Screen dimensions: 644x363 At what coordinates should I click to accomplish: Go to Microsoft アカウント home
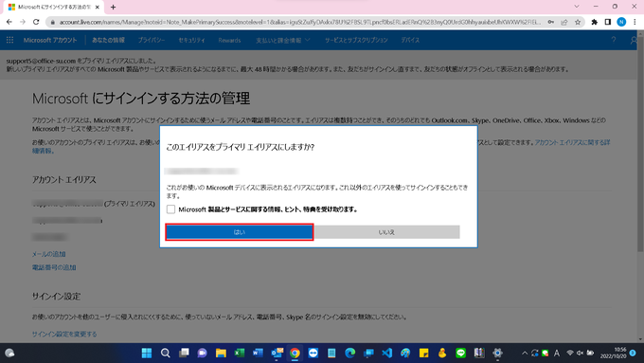[49, 40]
